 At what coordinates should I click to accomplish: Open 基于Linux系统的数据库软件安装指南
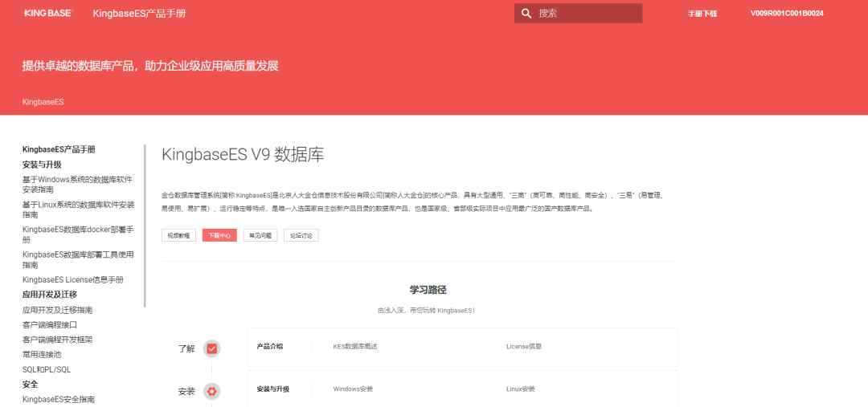pyautogui.click(x=78, y=210)
